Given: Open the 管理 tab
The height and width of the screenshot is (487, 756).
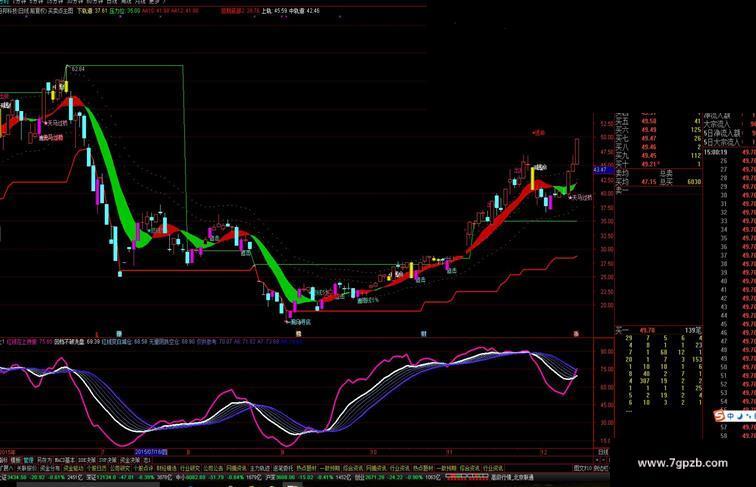Looking at the screenshot, I should click(x=28, y=460).
